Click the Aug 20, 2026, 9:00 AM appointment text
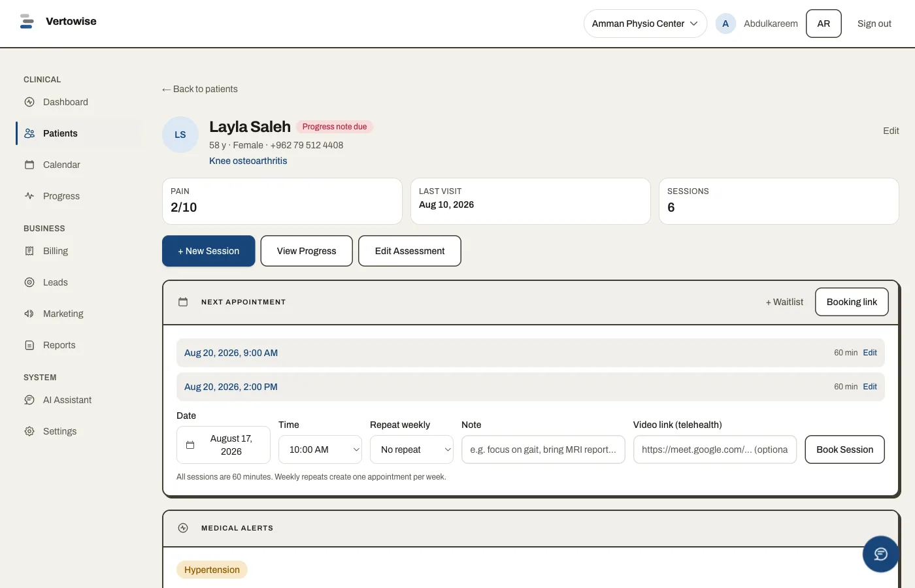The image size is (915, 588). (231, 353)
